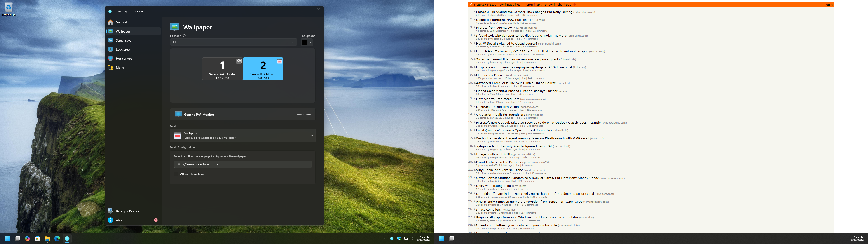Click the Hacker News Y logo

coord(471,5)
